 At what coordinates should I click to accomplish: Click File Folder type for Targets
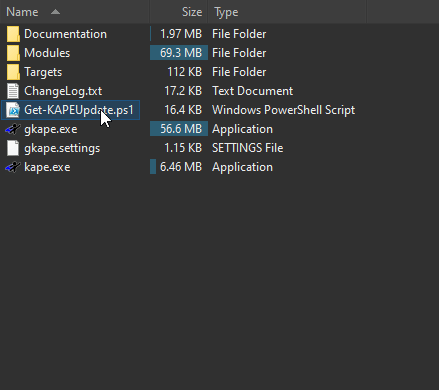tap(239, 72)
